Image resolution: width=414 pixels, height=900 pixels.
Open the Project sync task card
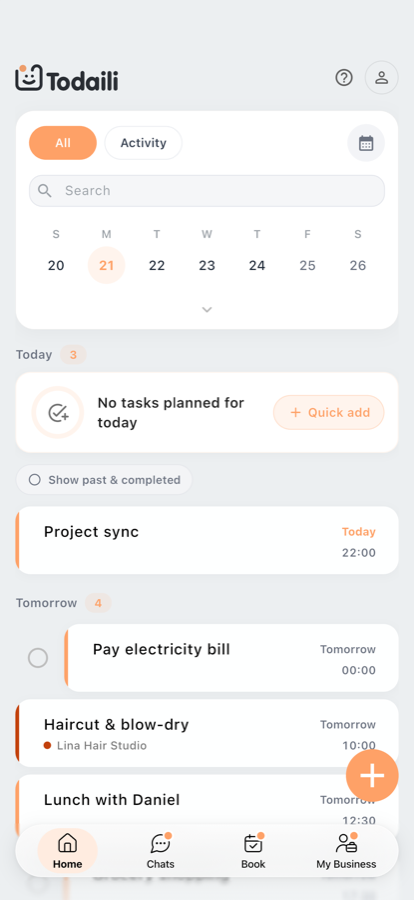click(x=207, y=540)
